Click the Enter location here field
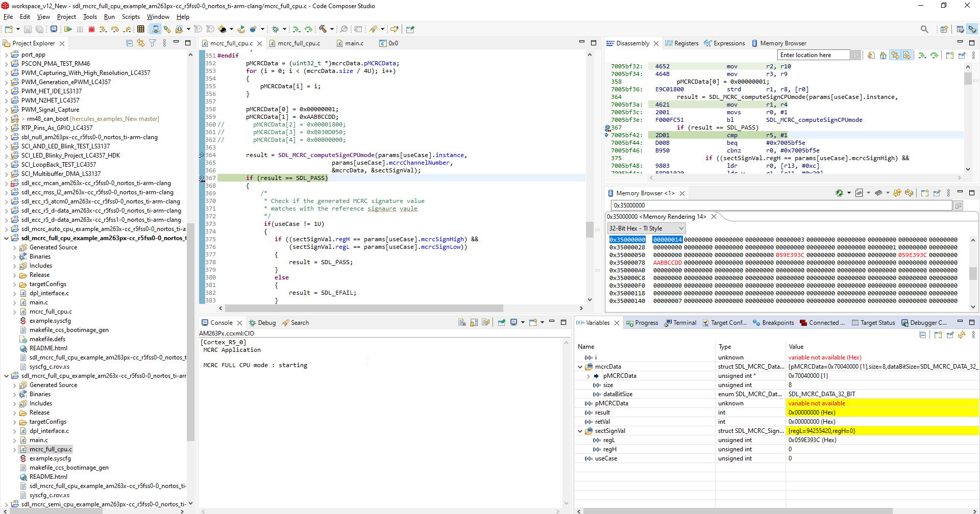The height and width of the screenshot is (514, 980). click(813, 55)
